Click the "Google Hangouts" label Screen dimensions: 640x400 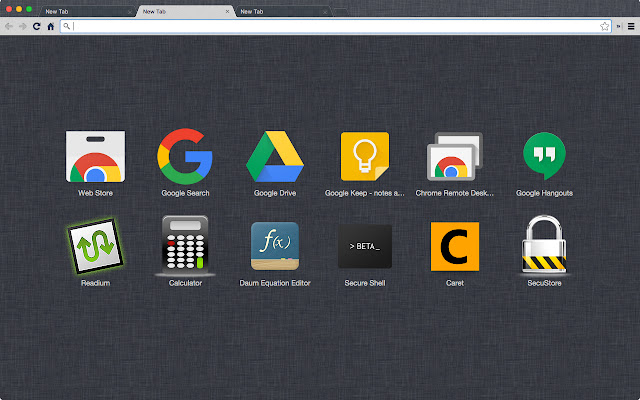544,193
